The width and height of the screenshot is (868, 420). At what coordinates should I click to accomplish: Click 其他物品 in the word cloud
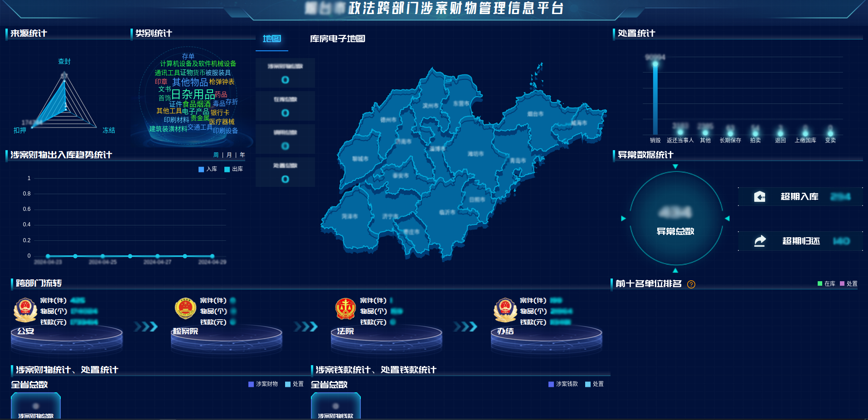189,82
